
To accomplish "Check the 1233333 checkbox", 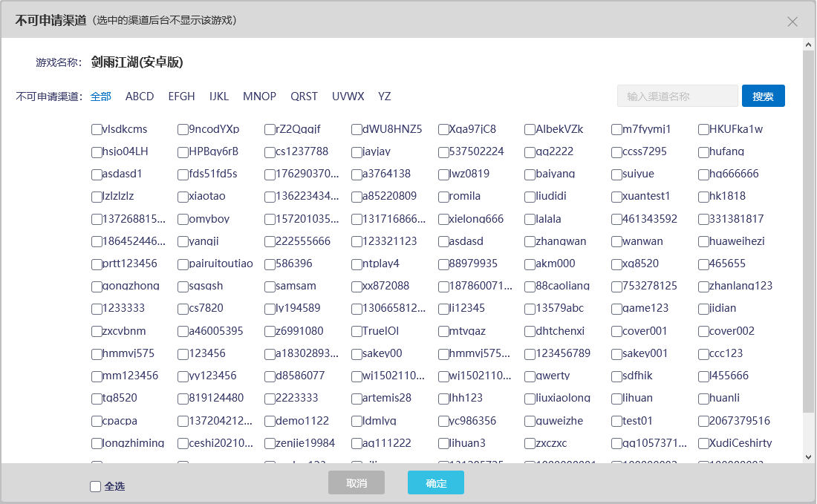I will 97,310.
